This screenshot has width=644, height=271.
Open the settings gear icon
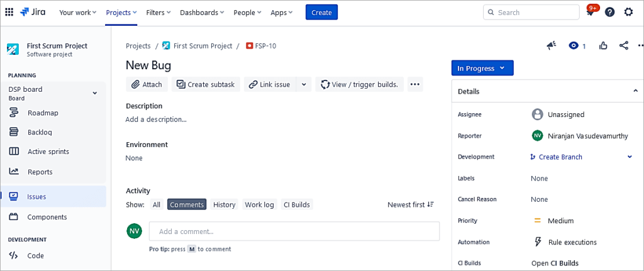pyautogui.click(x=628, y=12)
